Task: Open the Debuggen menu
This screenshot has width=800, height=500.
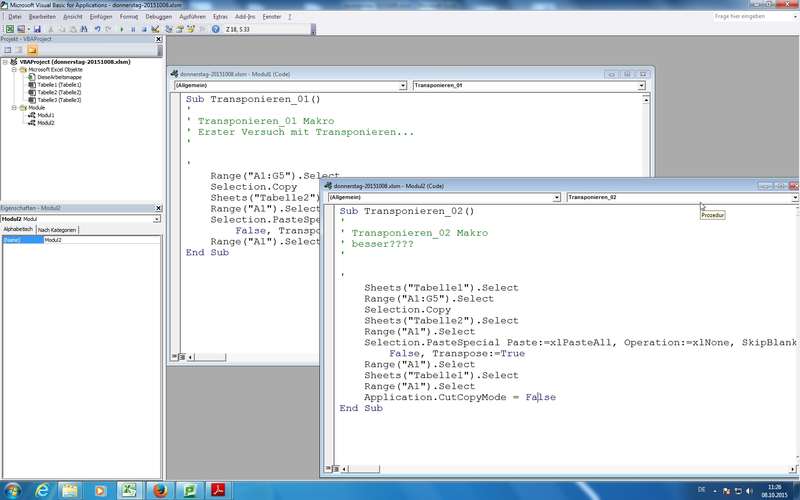Action: pyautogui.click(x=158, y=17)
